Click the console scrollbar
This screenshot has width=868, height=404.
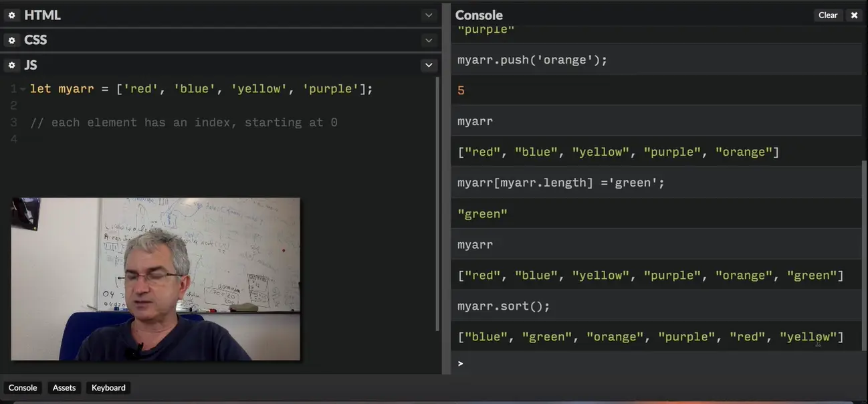865,254
